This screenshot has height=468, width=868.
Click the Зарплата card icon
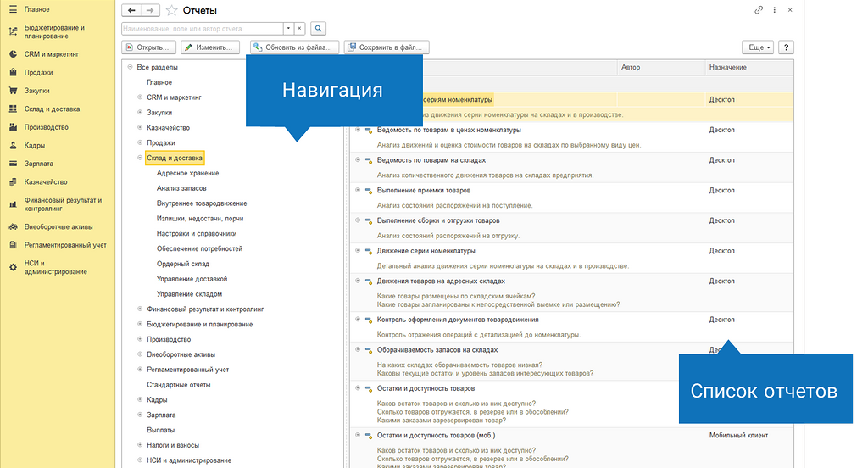click(13, 164)
